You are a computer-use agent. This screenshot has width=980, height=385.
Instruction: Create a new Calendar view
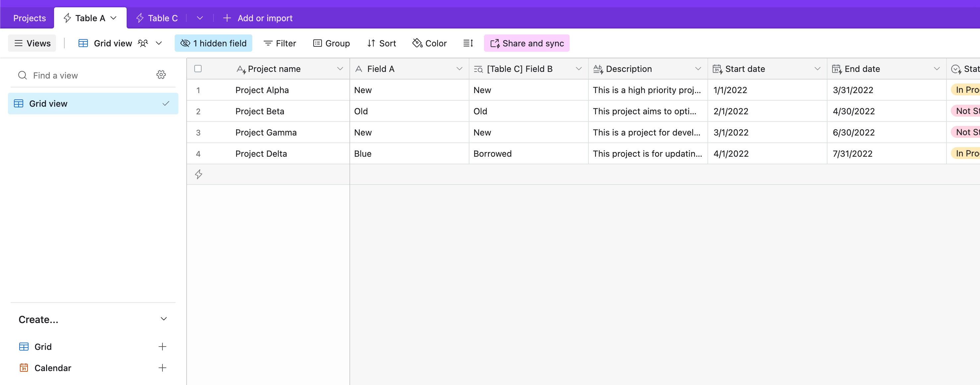click(93, 368)
